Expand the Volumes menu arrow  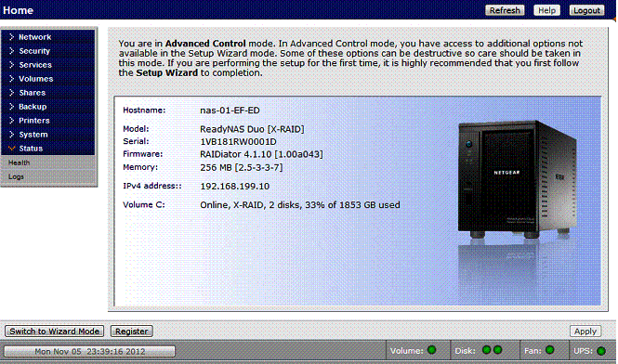click(x=11, y=79)
